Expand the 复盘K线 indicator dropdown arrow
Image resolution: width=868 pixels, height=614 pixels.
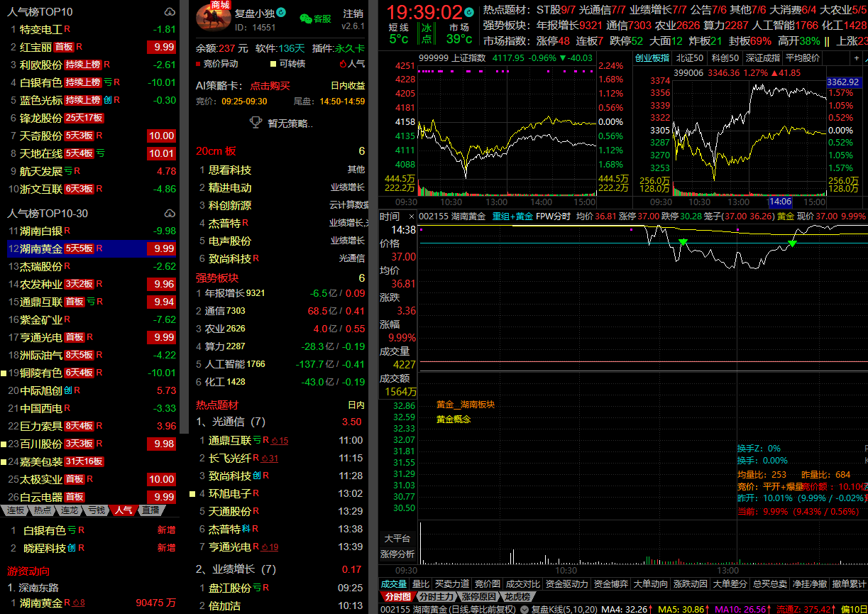click(524, 609)
